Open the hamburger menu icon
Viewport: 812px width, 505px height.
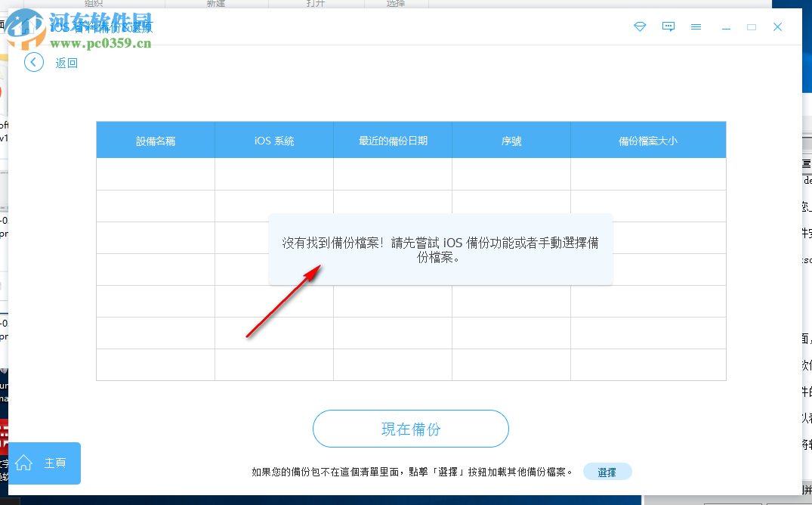(x=696, y=26)
